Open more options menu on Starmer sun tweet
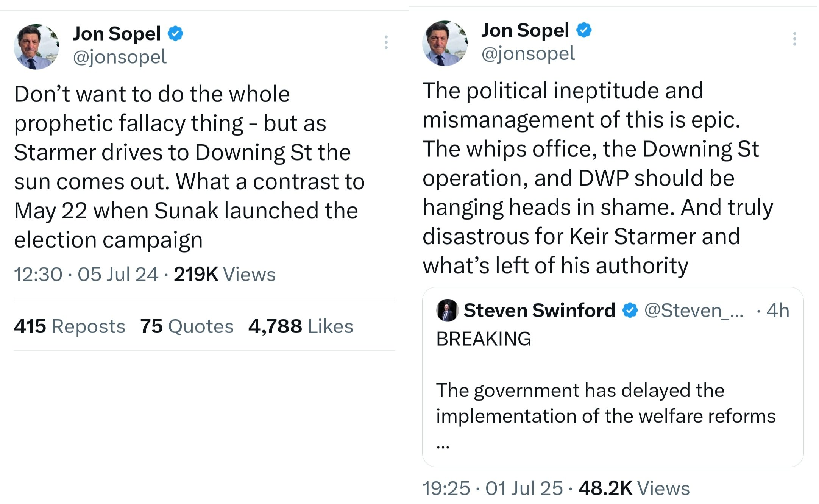This screenshot has height=504, width=819. pyautogui.click(x=386, y=42)
